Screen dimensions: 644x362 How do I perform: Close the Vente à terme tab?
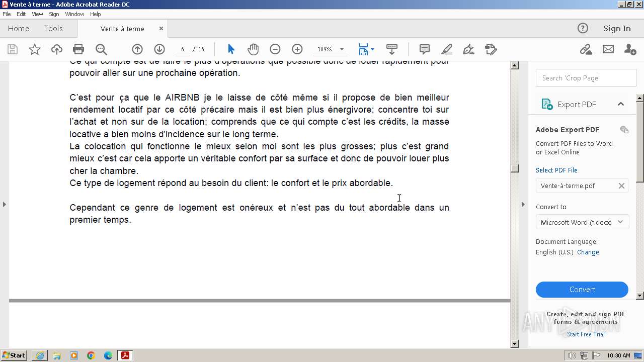tap(161, 29)
